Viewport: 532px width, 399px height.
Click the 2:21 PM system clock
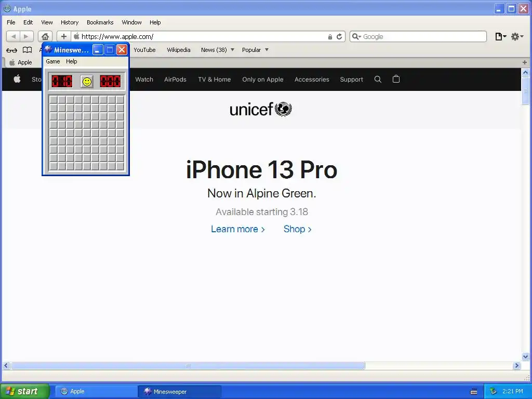point(513,391)
